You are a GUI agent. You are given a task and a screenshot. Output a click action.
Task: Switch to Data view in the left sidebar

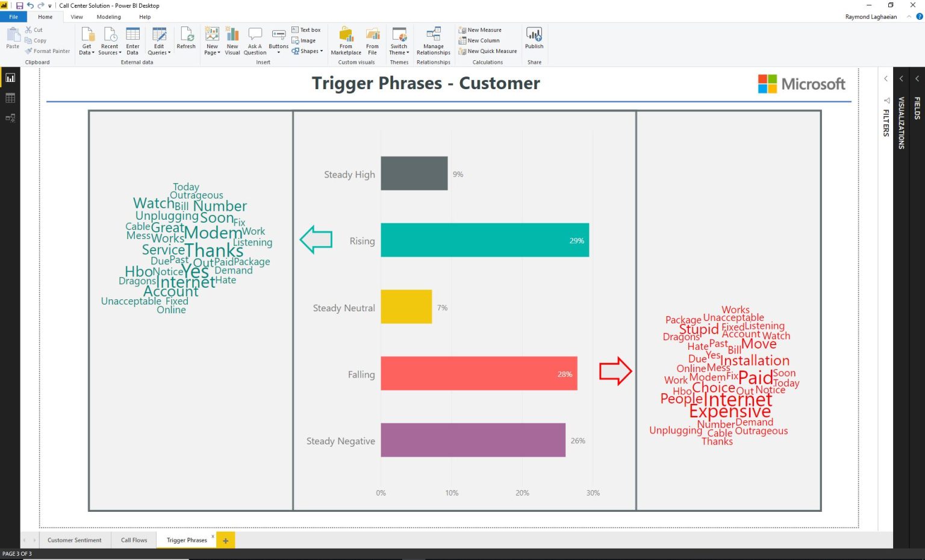[10, 98]
